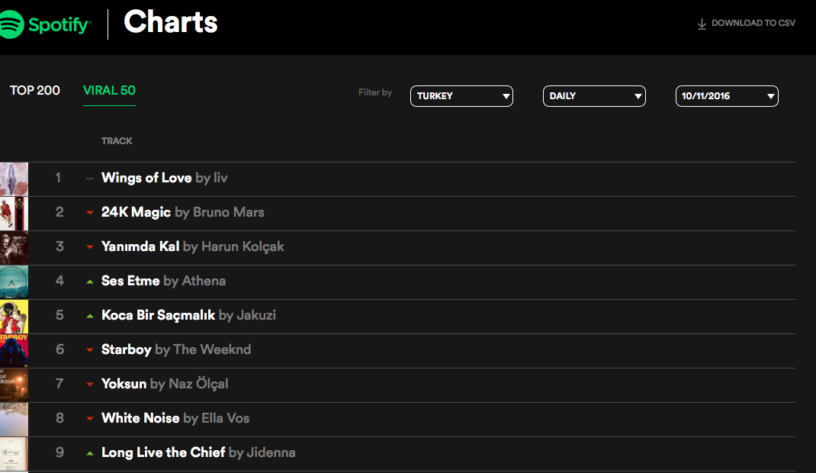Click the Charts page heading
The height and width of the screenshot is (473, 816).
(170, 22)
